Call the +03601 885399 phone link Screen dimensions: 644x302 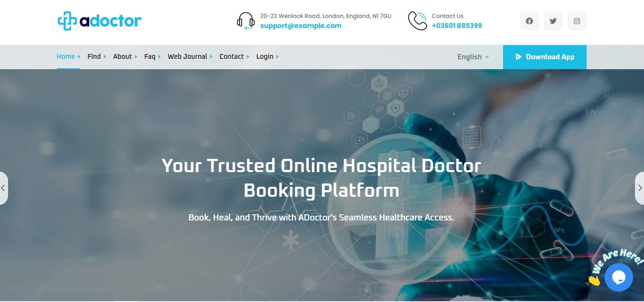click(x=457, y=26)
